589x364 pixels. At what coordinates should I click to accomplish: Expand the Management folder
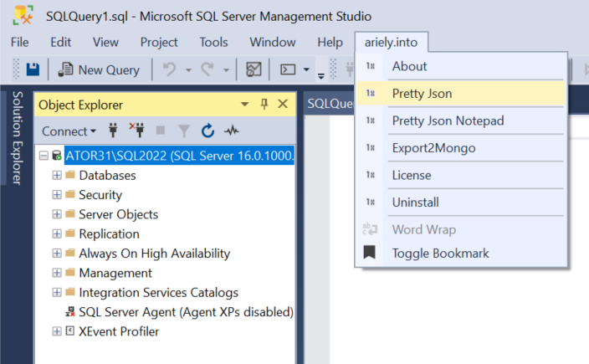point(57,273)
